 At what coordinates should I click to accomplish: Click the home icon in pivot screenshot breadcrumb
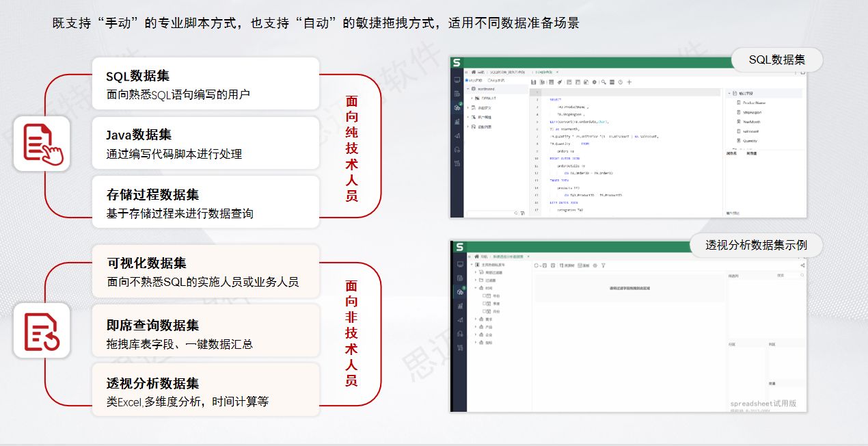(x=476, y=257)
